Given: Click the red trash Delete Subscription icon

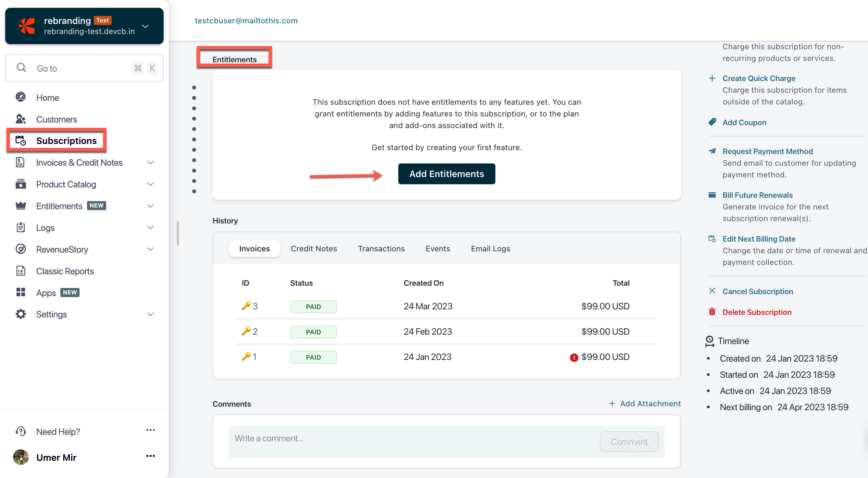Looking at the screenshot, I should (712, 312).
